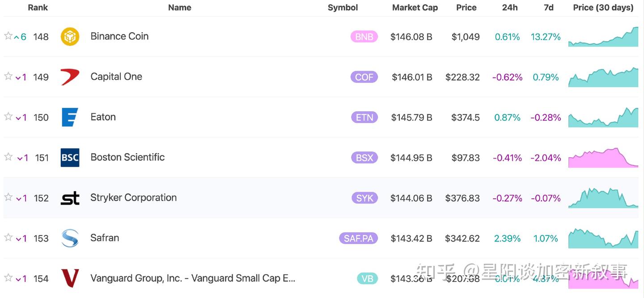Click the Vanguard red V logo
This screenshot has width=644, height=298.
(x=70, y=278)
